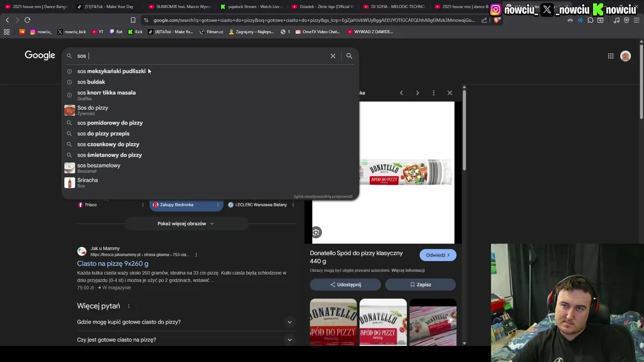Click Odwiedź button for Donatello image
Viewport: 644px width, 362px height.
tap(438, 255)
